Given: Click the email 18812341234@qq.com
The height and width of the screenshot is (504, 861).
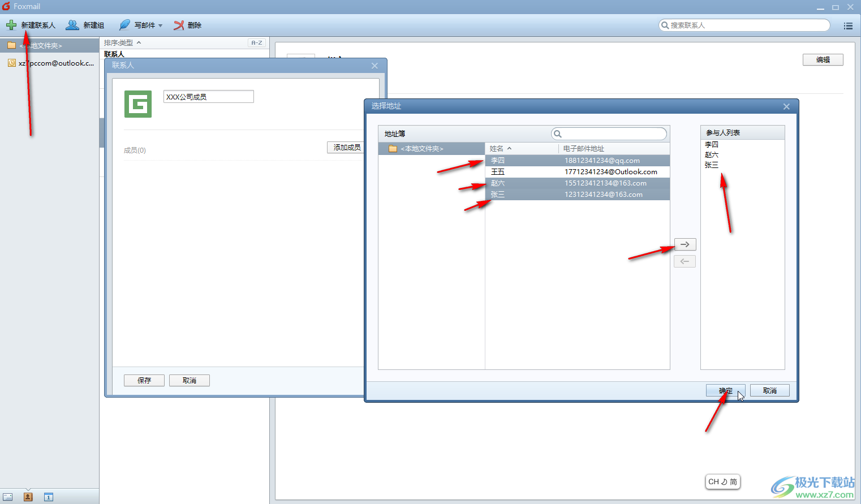Looking at the screenshot, I should (602, 161).
